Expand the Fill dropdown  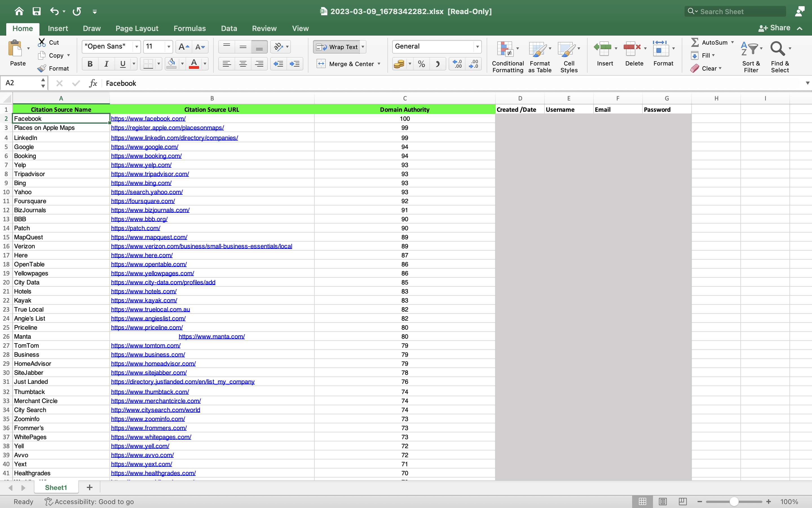713,55
